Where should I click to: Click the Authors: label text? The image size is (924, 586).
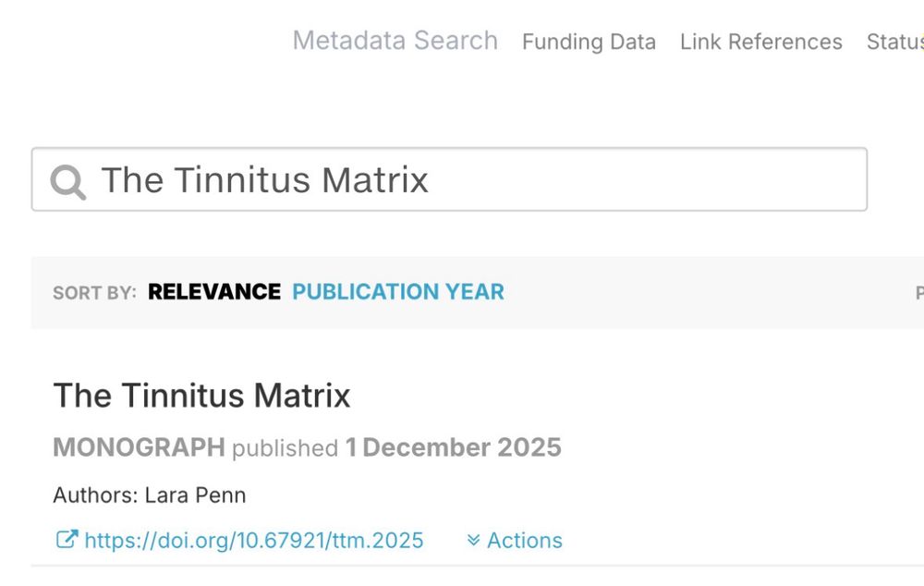pos(95,495)
